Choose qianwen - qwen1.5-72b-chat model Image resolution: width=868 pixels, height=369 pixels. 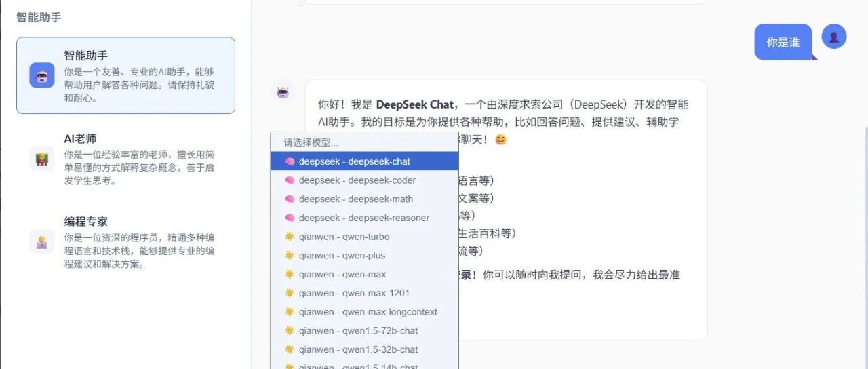pos(364,331)
